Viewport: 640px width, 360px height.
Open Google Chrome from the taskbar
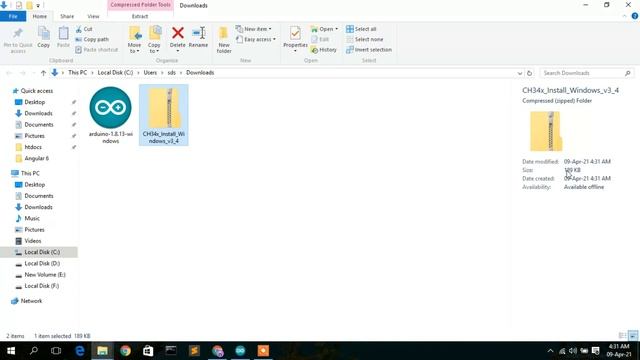[125, 351]
